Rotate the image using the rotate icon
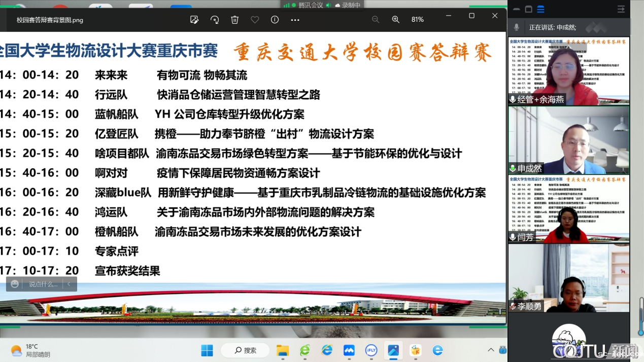 215,20
